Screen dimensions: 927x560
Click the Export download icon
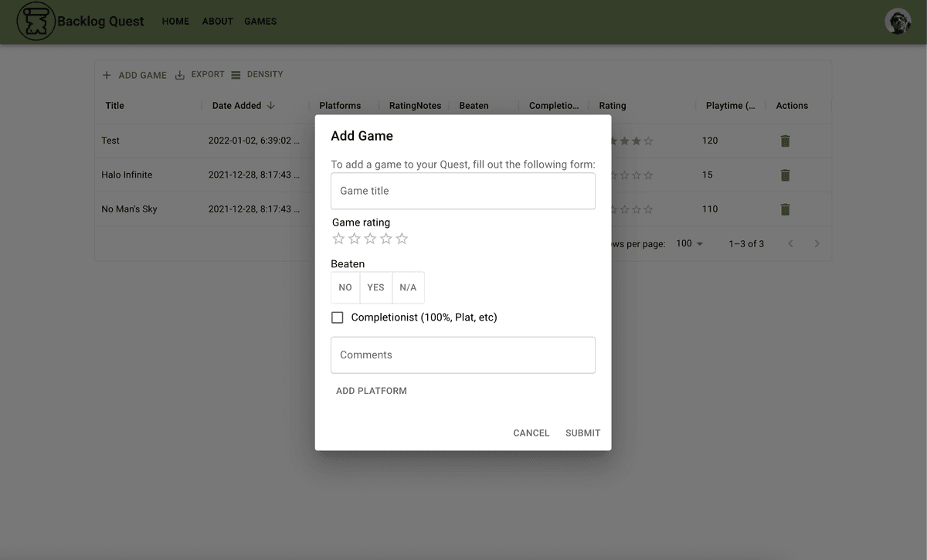point(179,74)
